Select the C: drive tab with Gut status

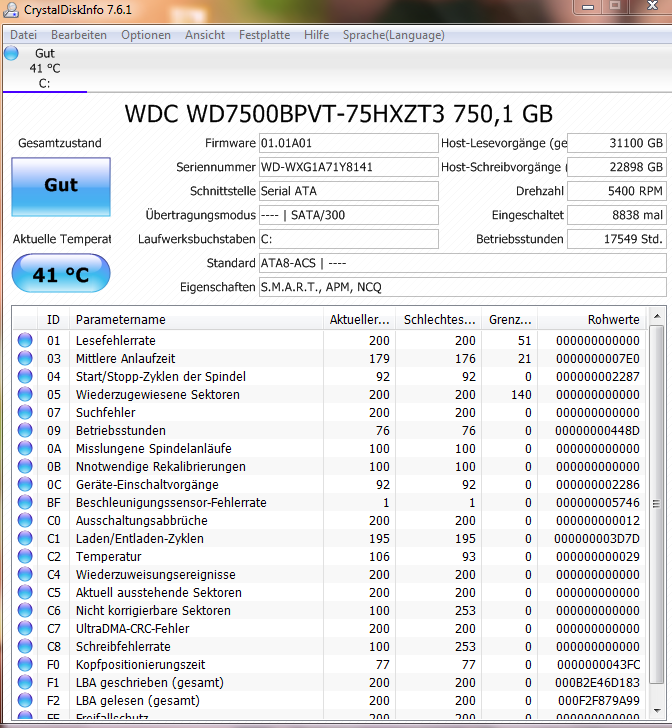45,68
